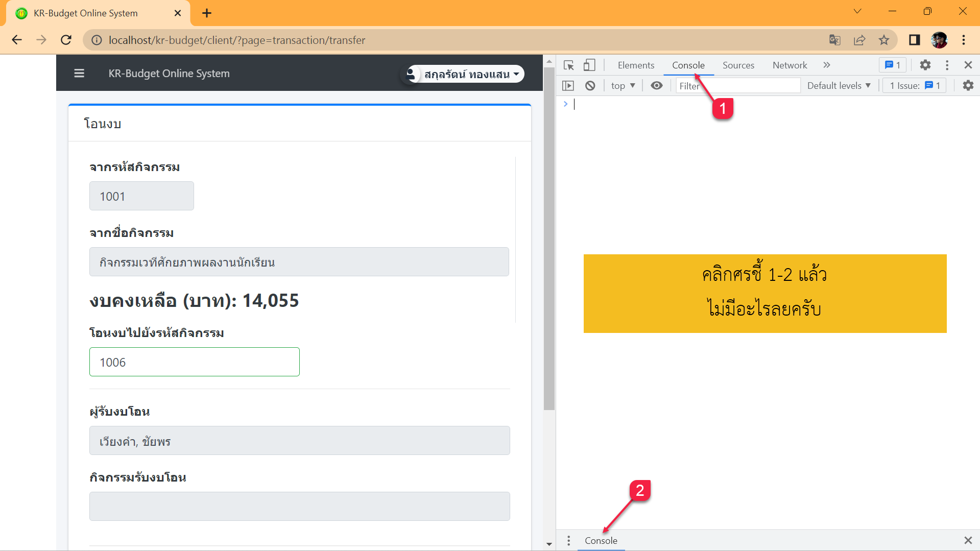The height and width of the screenshot is (551, 980).
Task: Click the source activity name field
Action: click(299, 262)
